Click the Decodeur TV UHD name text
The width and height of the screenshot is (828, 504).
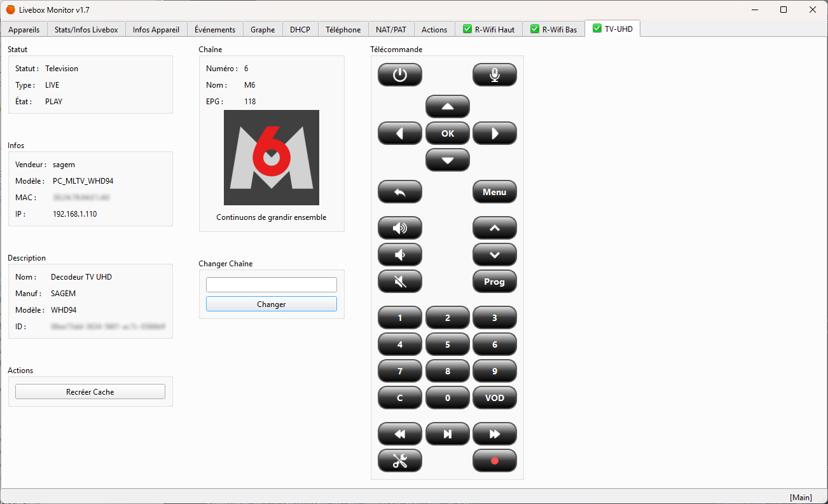point(81,277)
